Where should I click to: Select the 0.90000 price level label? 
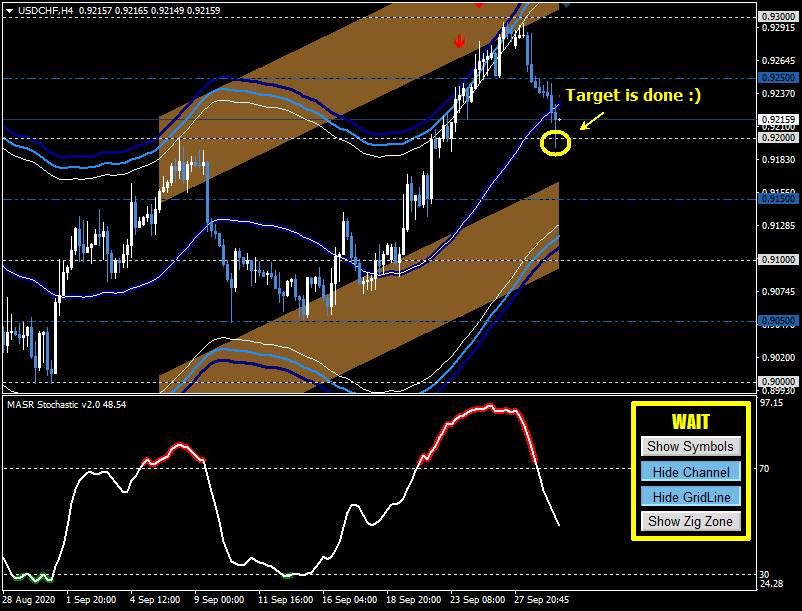[x=778, y=381]
